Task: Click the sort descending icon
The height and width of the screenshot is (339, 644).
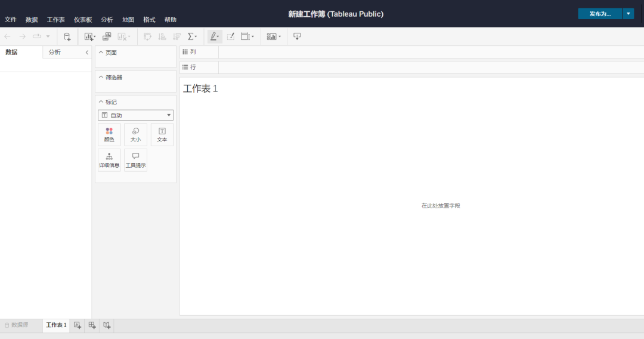Action: (177, 36)
